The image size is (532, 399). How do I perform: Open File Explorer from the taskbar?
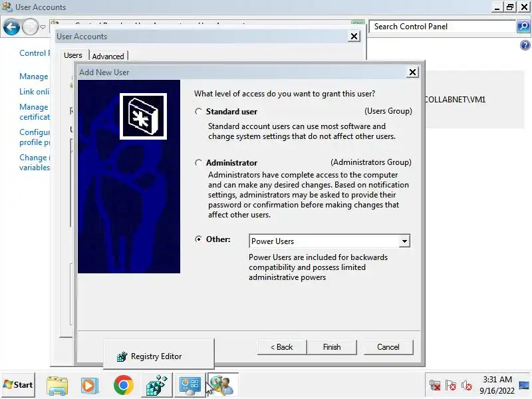coord(57,385)
